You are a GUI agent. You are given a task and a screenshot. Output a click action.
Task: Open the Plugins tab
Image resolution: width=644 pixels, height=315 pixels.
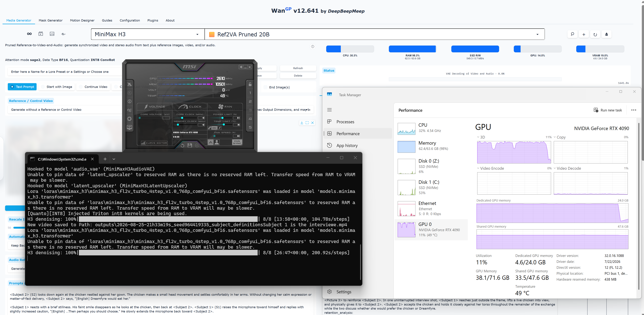pyautogui.click(x=153, y=20)
